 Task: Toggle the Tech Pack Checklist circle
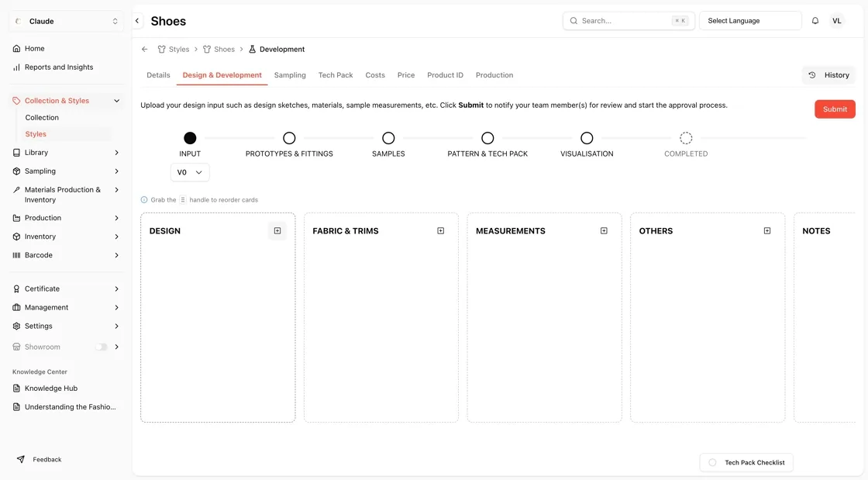click(x=713, y=463)
